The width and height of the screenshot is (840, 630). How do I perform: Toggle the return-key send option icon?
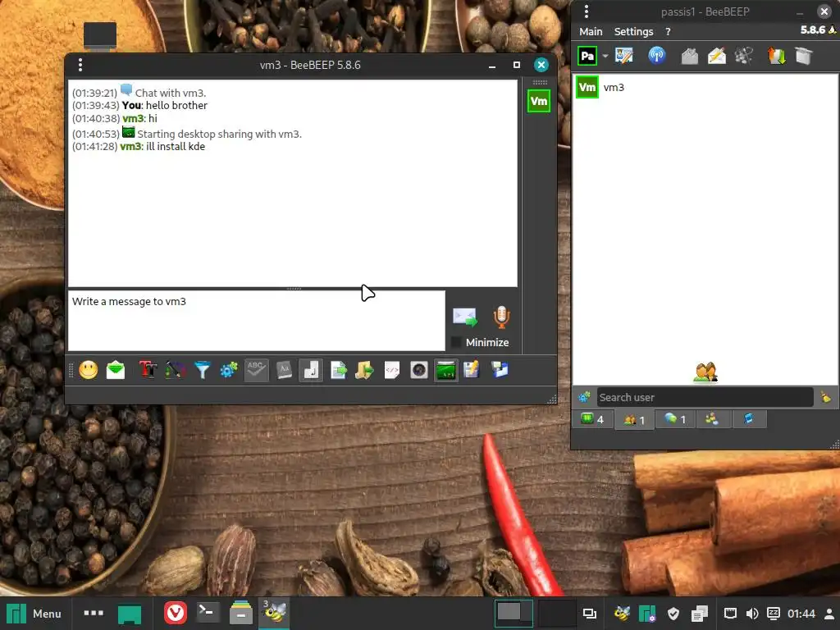coord(311,370)
